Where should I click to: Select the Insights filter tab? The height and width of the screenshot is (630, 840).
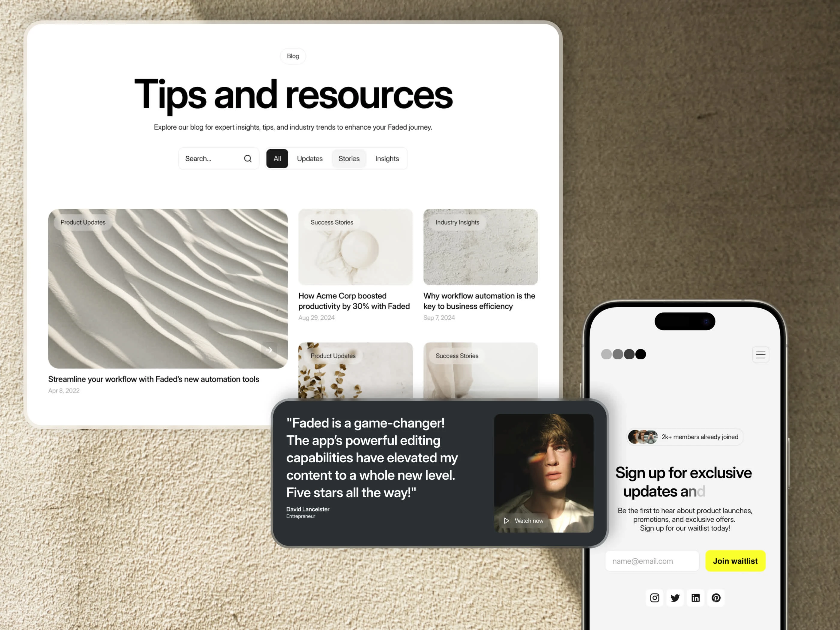[388, 158]
